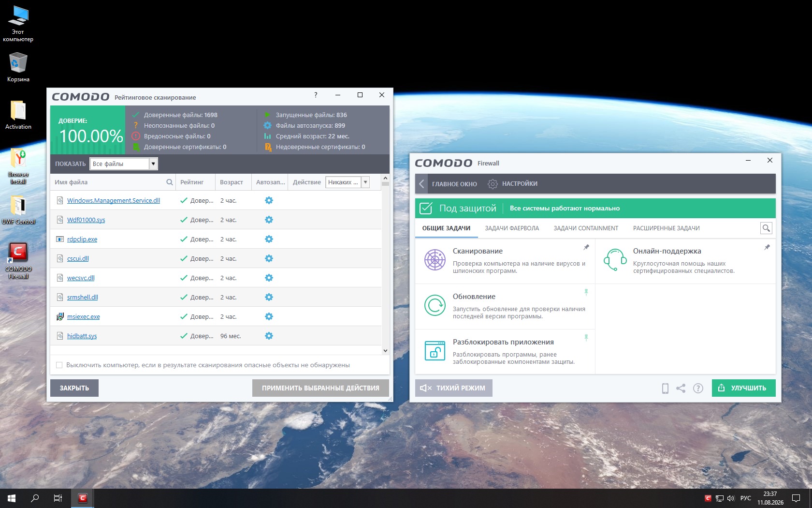Open the notification center on taskbar
The image size is (812, 508).
(796, 498)
